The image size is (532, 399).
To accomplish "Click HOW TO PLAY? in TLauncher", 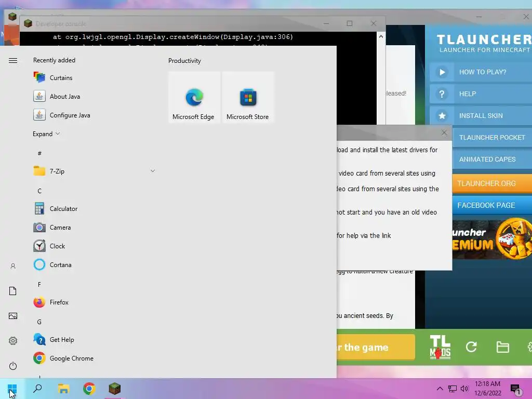I will point(481,72).
